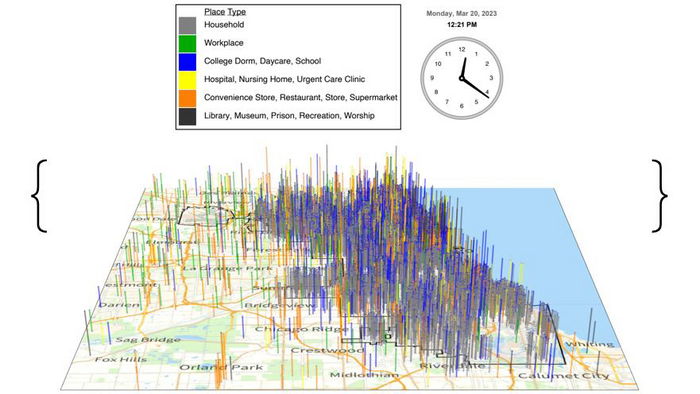Click the 'Crestwood' map label

pyautogui.click(x=327, y=350)
